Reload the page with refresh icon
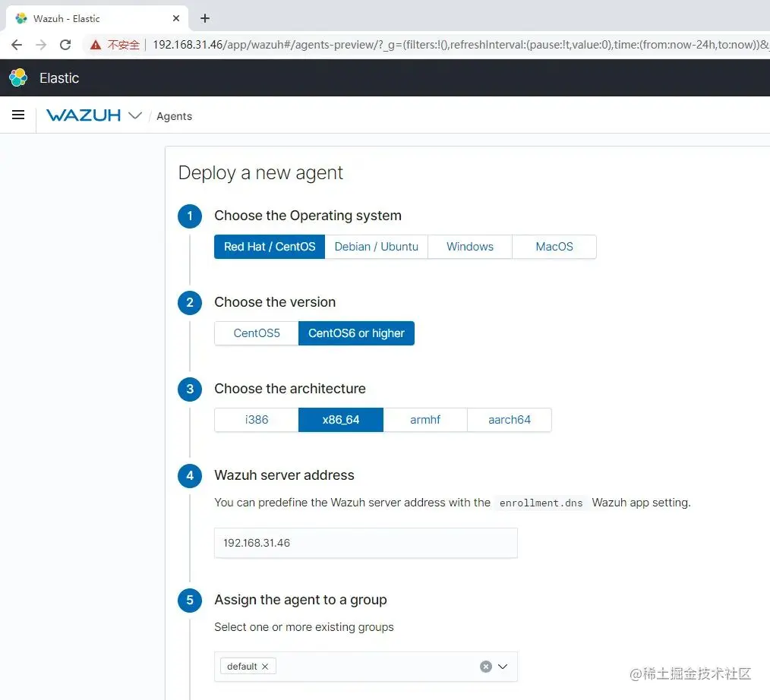770x700 pixels. (x=65, y=45)
